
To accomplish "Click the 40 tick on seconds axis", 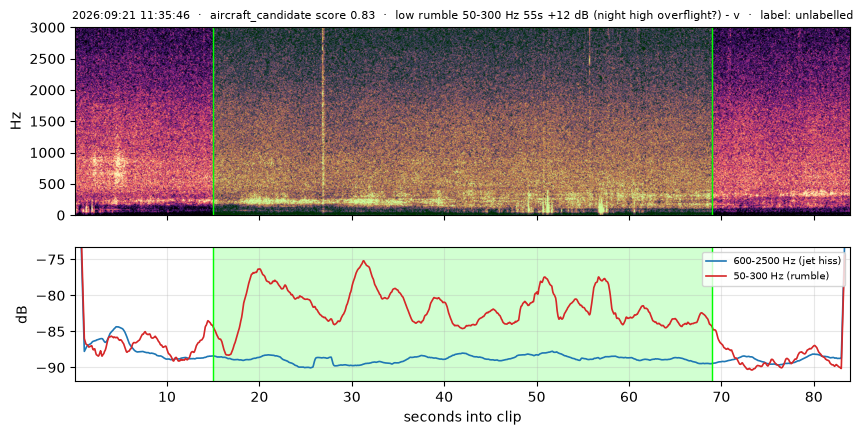I will (445, 396).
